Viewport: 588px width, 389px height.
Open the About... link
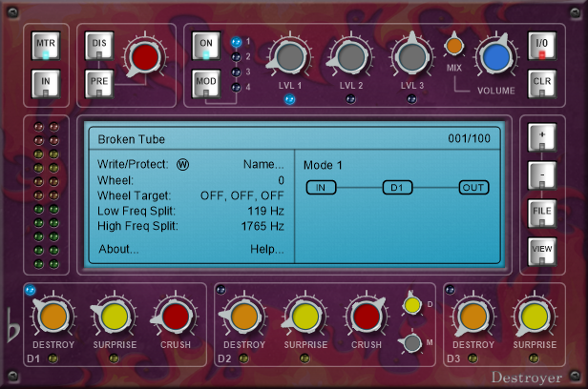point(118,249)
